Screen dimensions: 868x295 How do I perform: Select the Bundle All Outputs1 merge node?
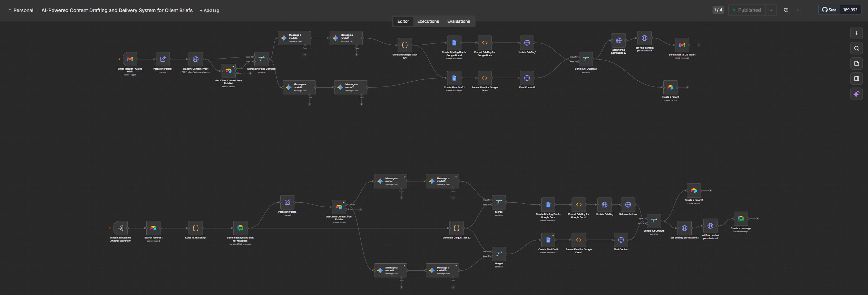coord(586,59)
